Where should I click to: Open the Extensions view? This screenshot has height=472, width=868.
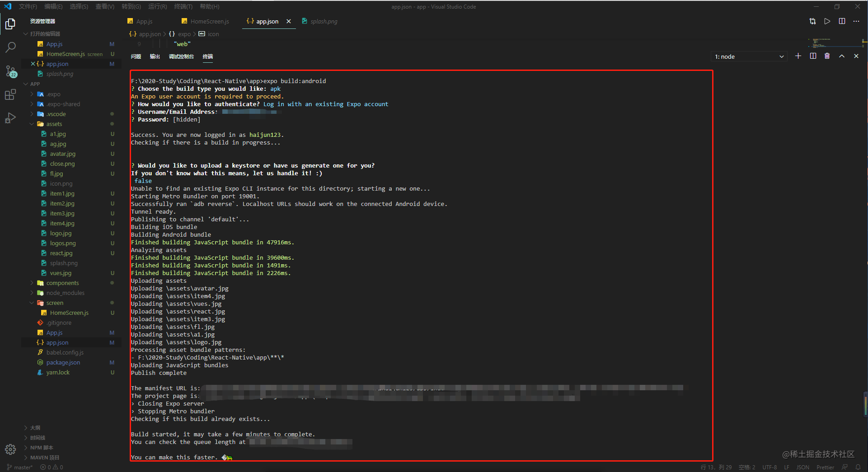[10, 94]
